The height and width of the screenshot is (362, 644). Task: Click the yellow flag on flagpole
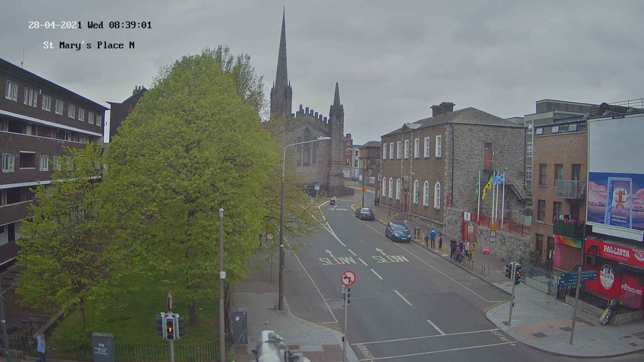coord(487,188)
